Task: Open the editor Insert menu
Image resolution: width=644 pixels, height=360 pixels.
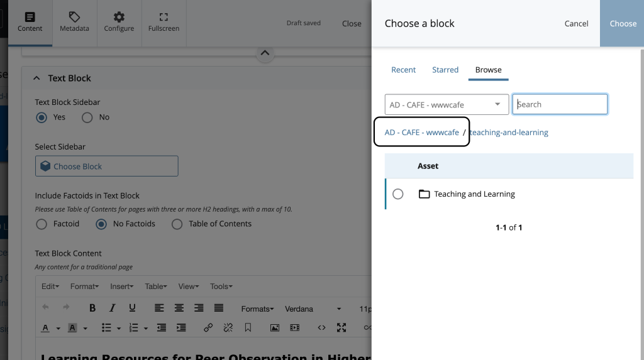Action: (121, 286)
